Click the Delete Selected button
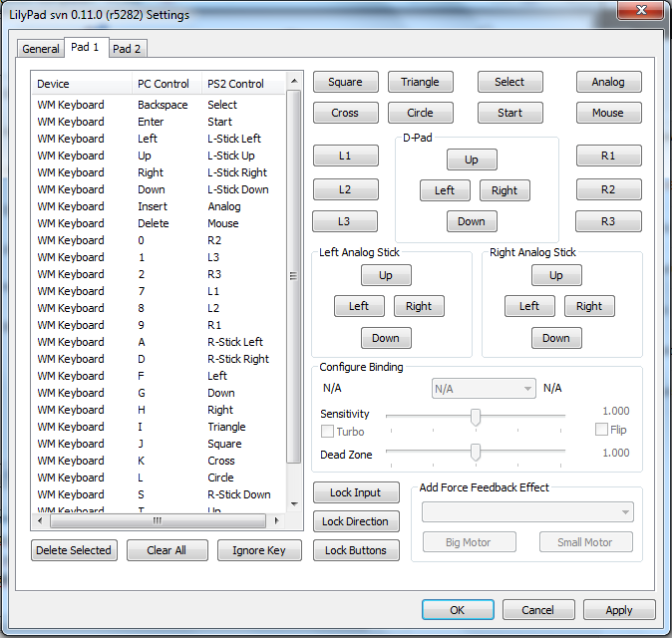The image size is (672, 638). click(x=74, y=550)
